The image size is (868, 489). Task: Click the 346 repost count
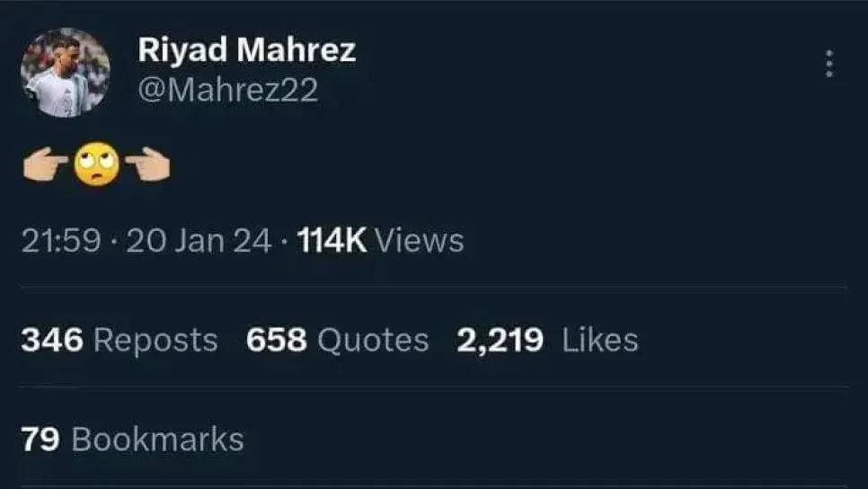[x=52, y=340]
